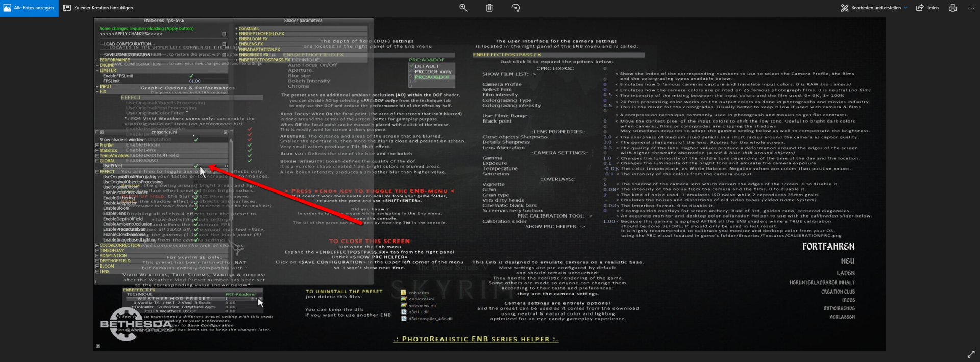Screen dimensions: 980x362
Task: Click the enblocal.ini file icon
Action: tap(403, 299)
